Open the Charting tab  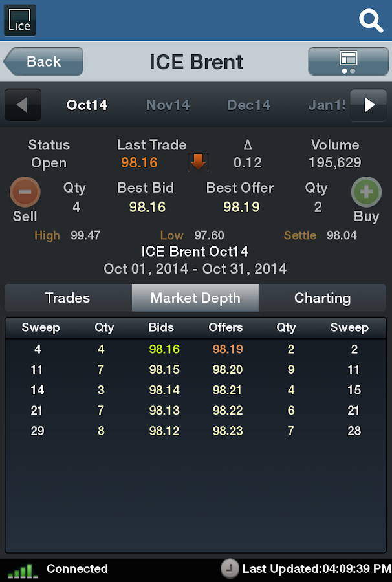[x=322, y=298]
